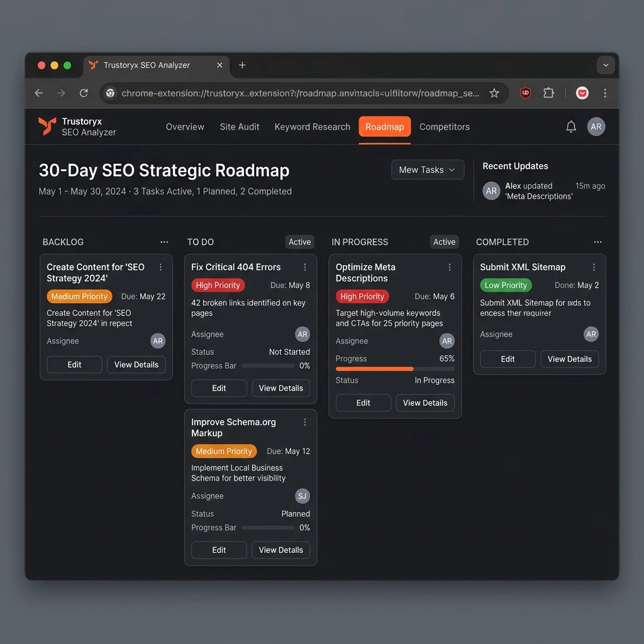This screenshot has height=644, width=644.
Task: Open the Keyword Research tab
Action: 312,127
